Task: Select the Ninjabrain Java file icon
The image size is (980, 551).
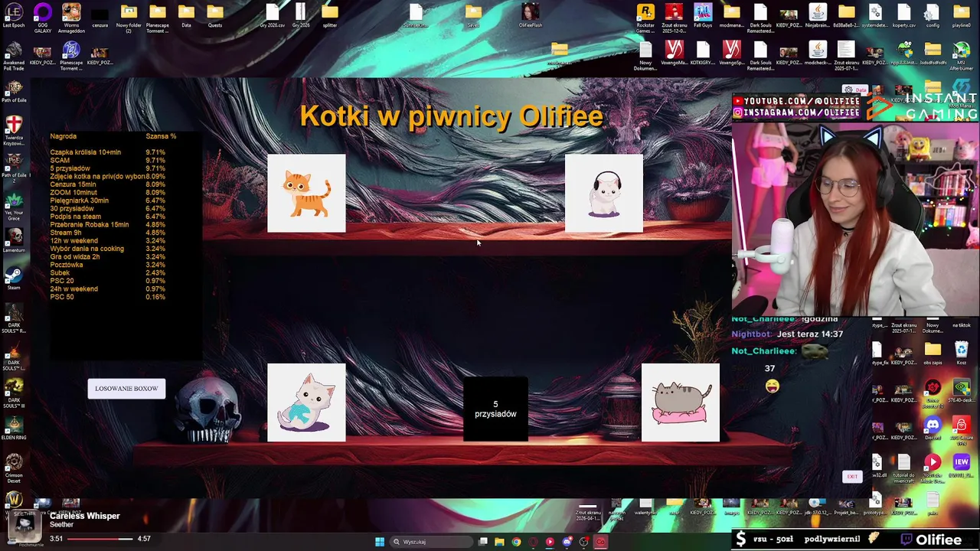Action: click(x=818, y=15)
